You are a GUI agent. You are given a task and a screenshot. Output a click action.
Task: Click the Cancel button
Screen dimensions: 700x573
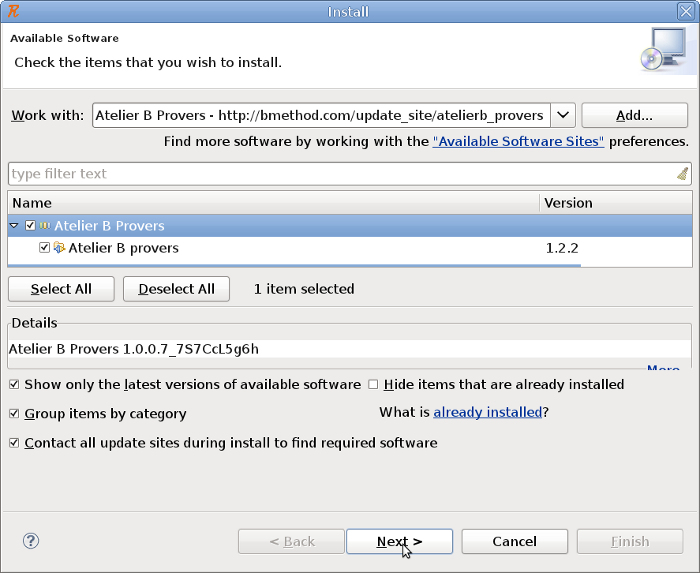514,541
